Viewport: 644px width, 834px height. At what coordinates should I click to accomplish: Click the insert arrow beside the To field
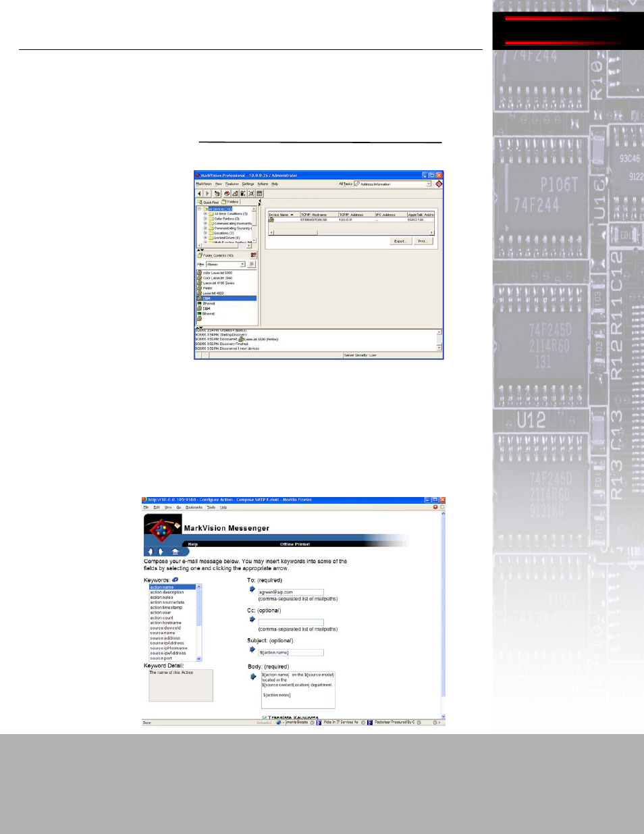(252, 589)
